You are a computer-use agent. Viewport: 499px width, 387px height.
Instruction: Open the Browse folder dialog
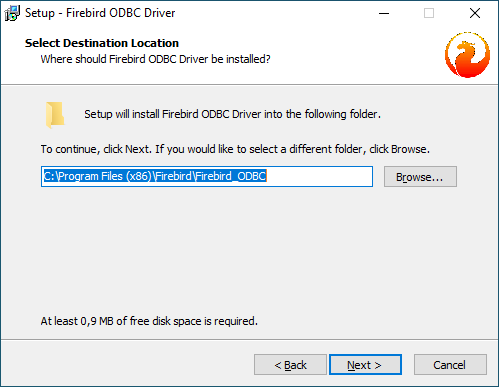[x=420, y=177]
